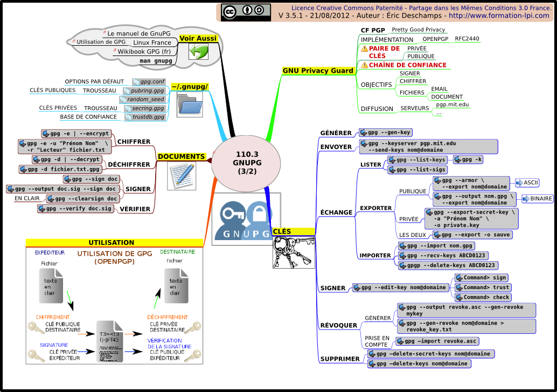The width and height of the screenshot is (557, 392).
Task: Click the IMPORTER branch label
Action: [x=375, y=256]
